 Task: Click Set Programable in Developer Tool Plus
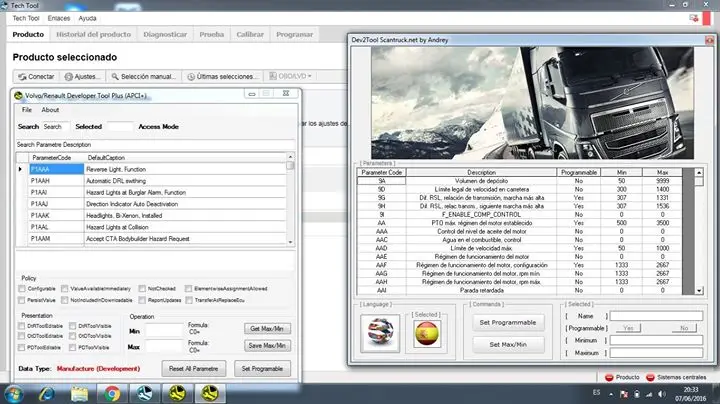(x=262, y=369)
